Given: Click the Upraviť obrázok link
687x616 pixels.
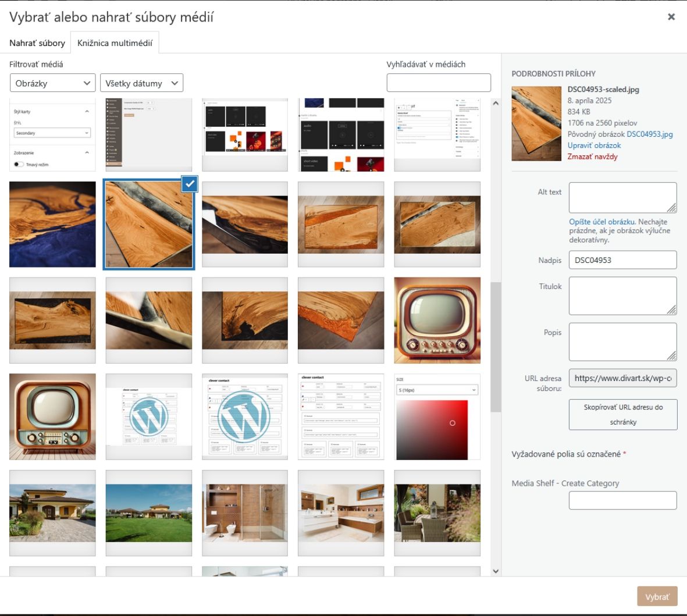Looking at the screenshot, I should (x=594, y=145).
